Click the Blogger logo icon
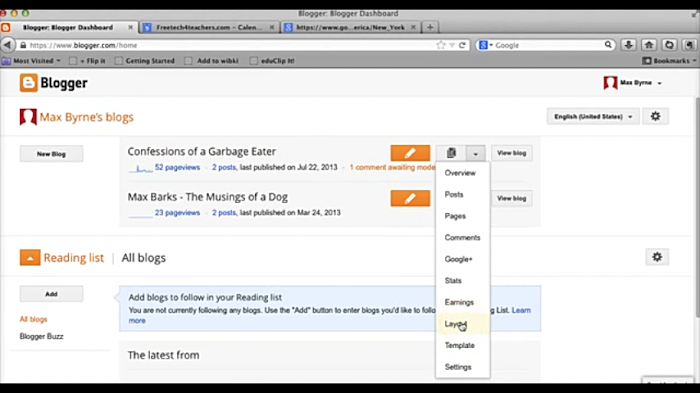 click(x=29, y=83)
